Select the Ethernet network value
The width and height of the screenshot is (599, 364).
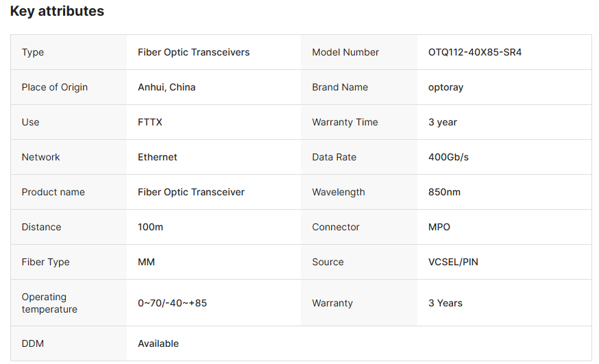tap(158, 157)
